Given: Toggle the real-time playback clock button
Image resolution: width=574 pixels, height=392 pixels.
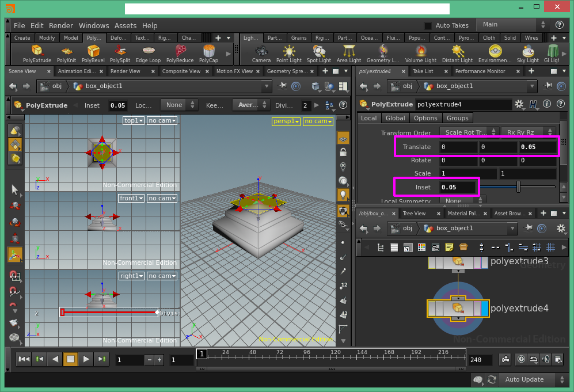Looking at the screenshot, I should (521, 359).
